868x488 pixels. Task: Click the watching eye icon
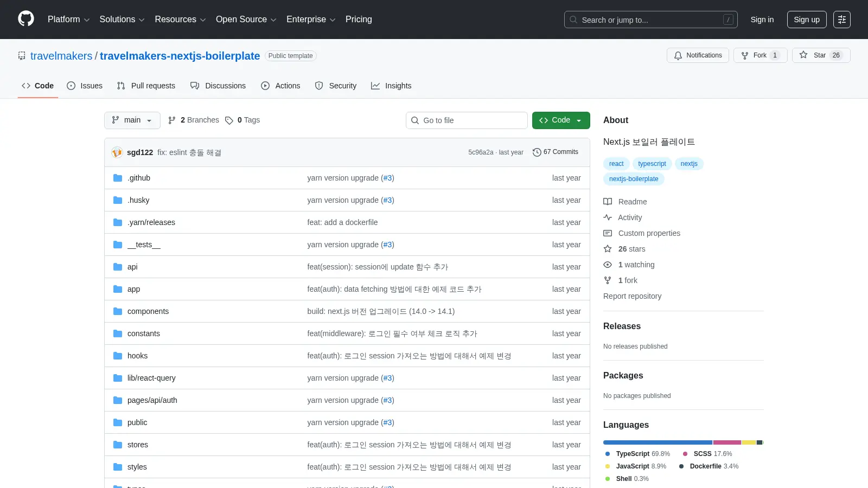click(608, 265)
